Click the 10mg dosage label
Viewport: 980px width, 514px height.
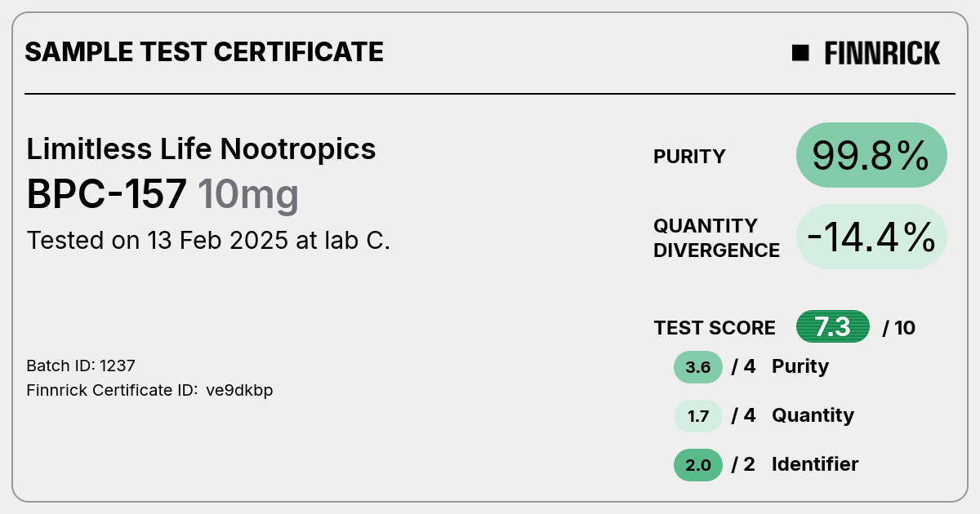248,195
